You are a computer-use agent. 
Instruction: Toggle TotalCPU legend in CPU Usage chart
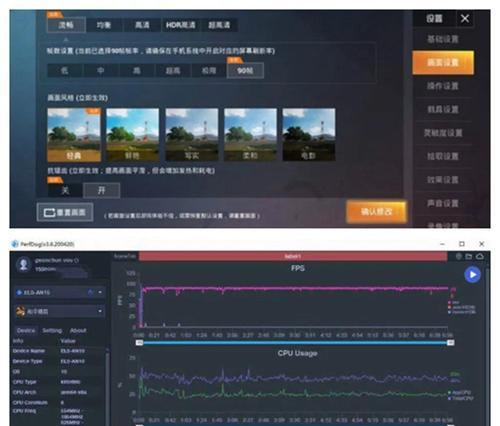pos(461,398)
